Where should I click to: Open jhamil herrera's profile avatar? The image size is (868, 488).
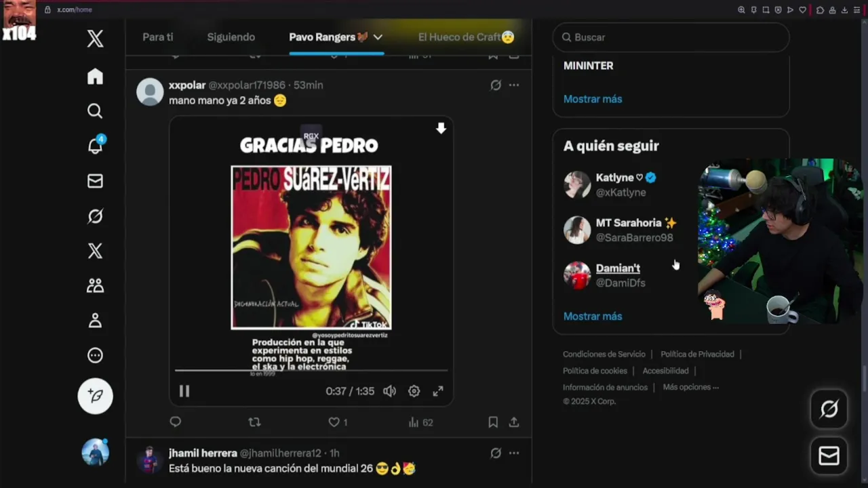(x=150, y=460)
